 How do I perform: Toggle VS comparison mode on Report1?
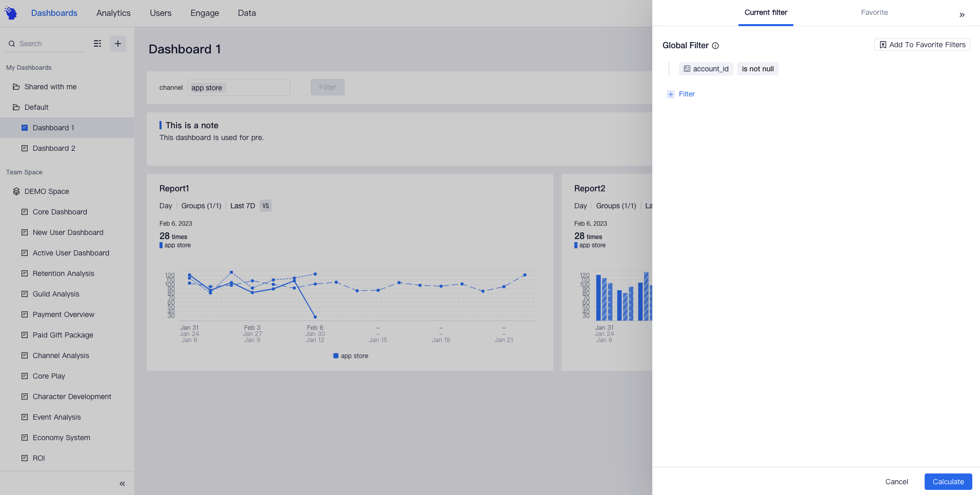(x=266, y=206)
